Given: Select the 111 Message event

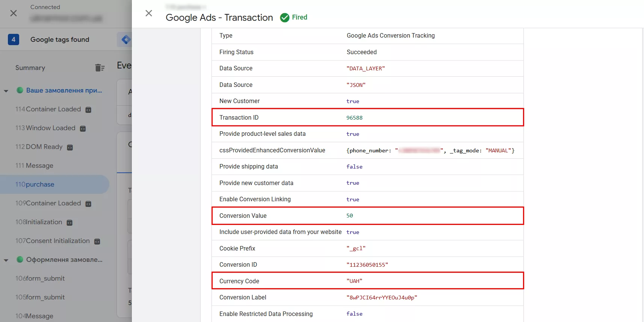Looking at the screenshot, I should pos(34,166).
